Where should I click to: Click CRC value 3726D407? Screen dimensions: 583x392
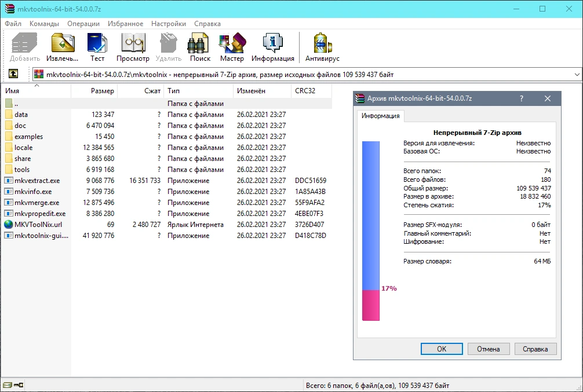pyautogui.click(x=309, y=225)
